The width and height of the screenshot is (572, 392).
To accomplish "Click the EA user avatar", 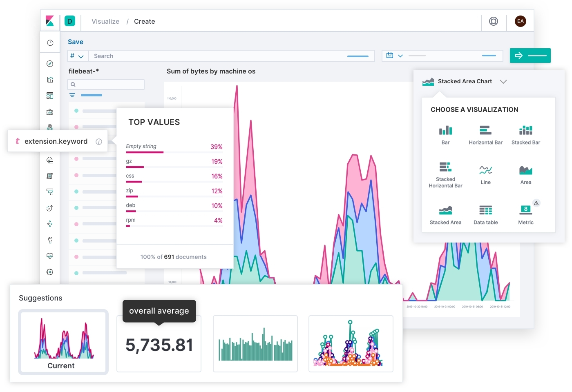I will (520, 21).
